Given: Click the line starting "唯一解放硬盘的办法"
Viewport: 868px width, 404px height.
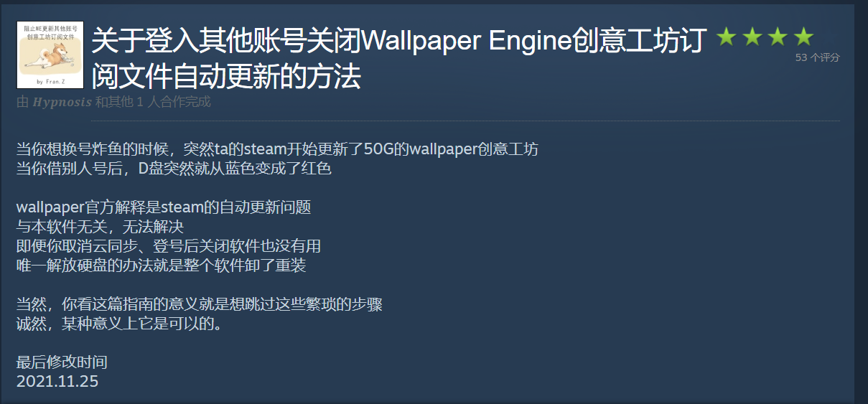Looking at the screenshot, I should 162,266.
